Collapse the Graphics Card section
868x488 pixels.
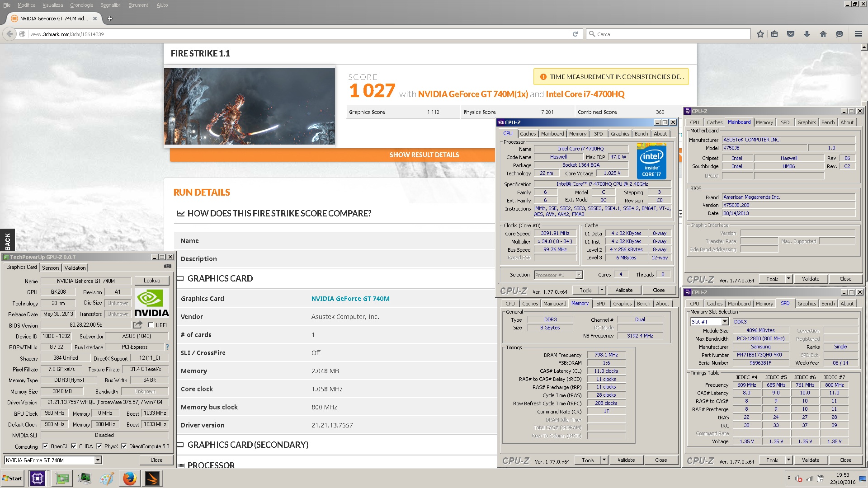pos(180,279)
